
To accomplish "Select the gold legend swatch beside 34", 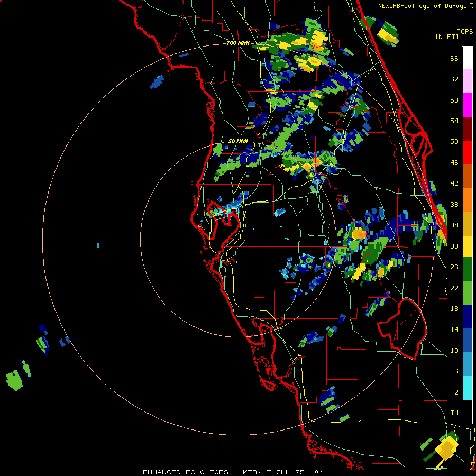I will [467, 223].
